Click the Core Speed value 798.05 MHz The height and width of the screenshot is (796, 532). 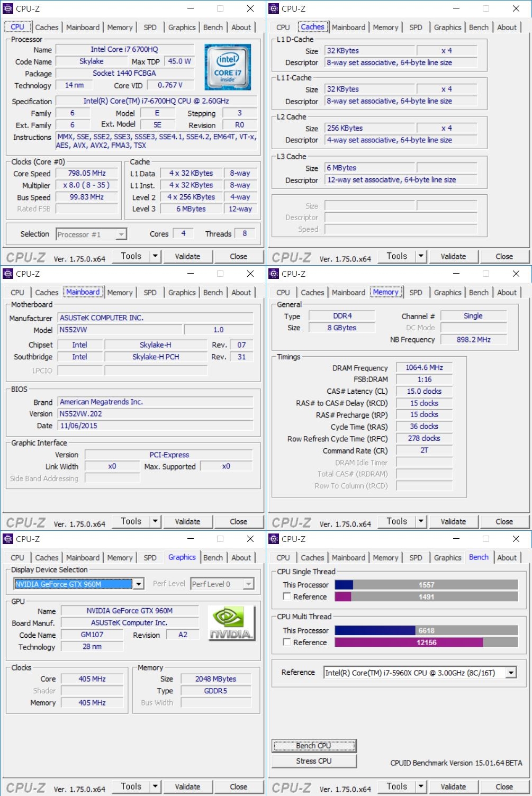(87, 173)
